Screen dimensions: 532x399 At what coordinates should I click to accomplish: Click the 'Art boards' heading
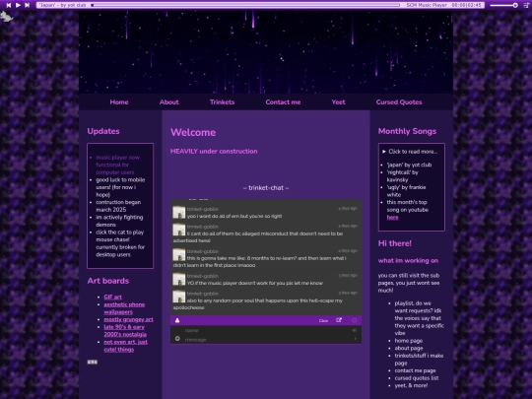(108, 281)
